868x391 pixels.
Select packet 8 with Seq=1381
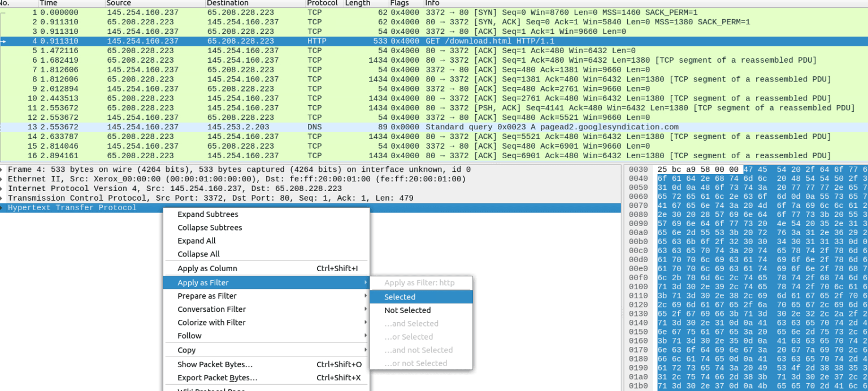pyautogui.click(x=434, y=80)
